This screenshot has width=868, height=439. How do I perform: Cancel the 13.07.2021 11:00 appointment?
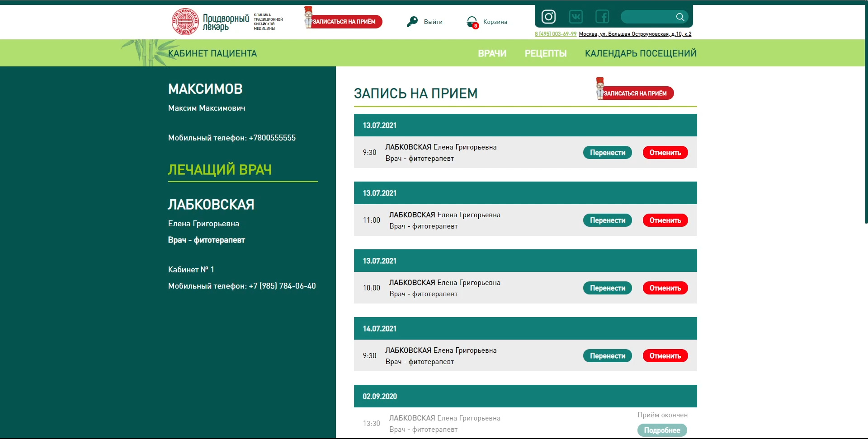point(665,220)
